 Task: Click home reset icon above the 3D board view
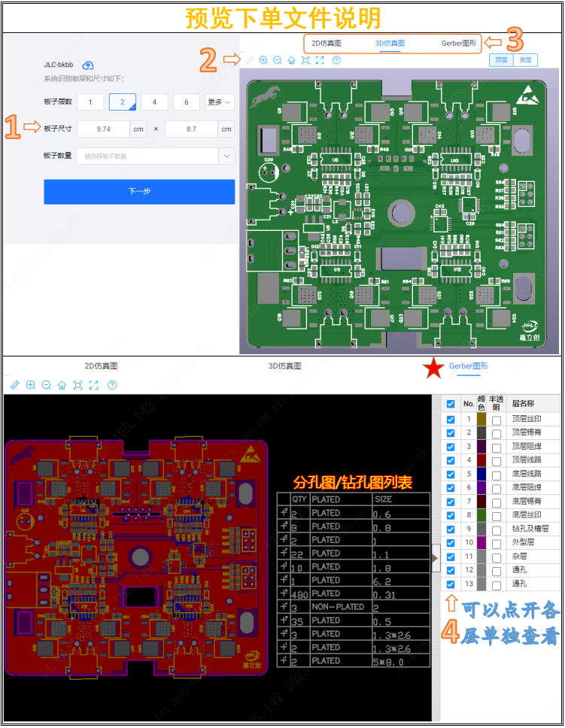click(291, 60)
